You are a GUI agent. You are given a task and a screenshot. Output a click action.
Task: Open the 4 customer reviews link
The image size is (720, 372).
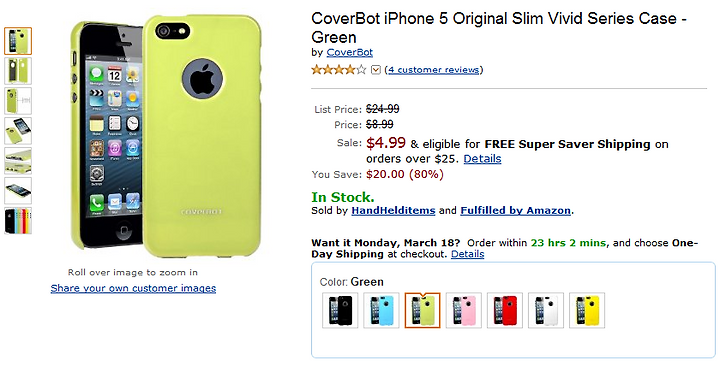[433, 70]
